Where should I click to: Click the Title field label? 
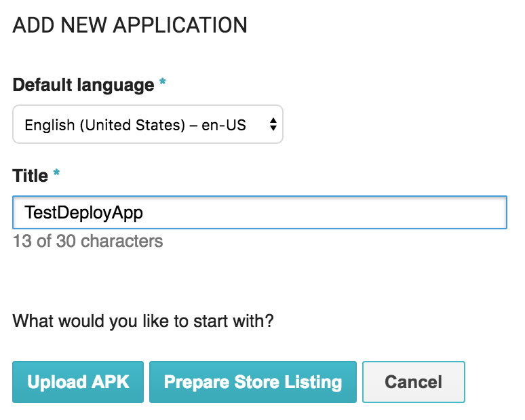click(x=31, y=176)
